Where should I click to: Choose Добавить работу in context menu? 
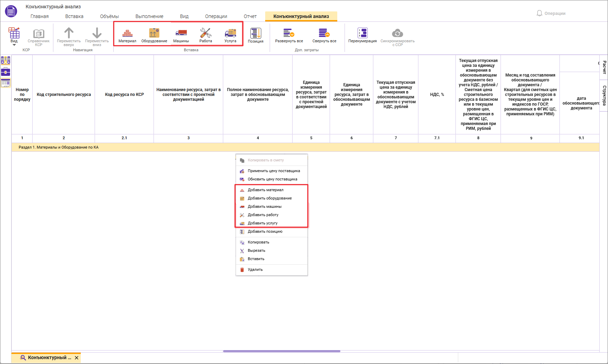point(272,215)
